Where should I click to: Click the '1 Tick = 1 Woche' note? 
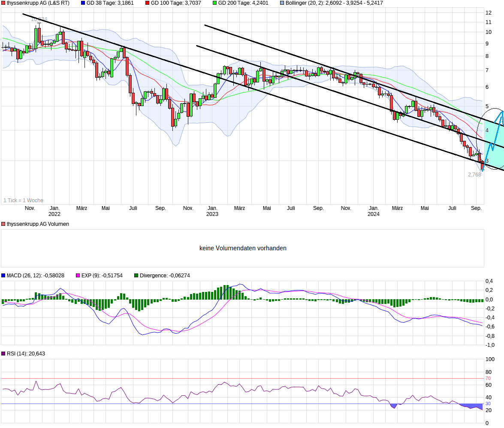pyautogui.click(x=23, y=200)
